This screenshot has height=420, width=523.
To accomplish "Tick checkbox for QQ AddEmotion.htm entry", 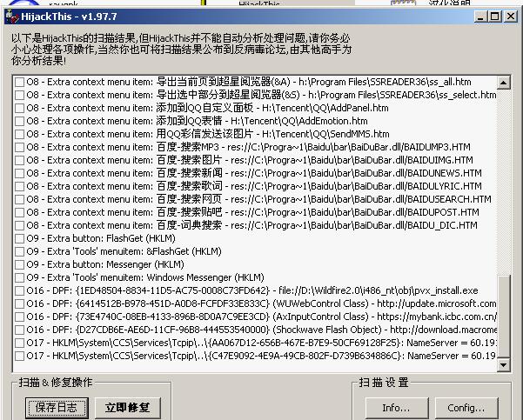I will click(x=19, y=122).
